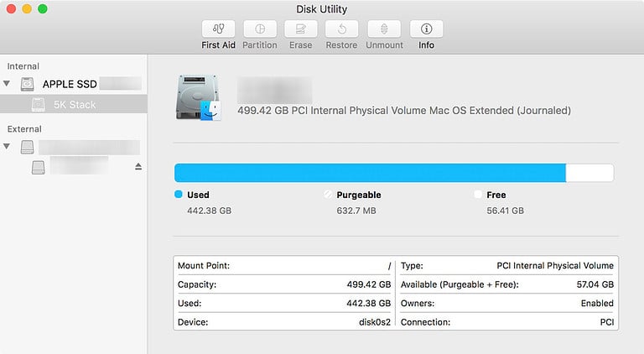Open the Info toolbar button
644x354 pixels.
426,29
